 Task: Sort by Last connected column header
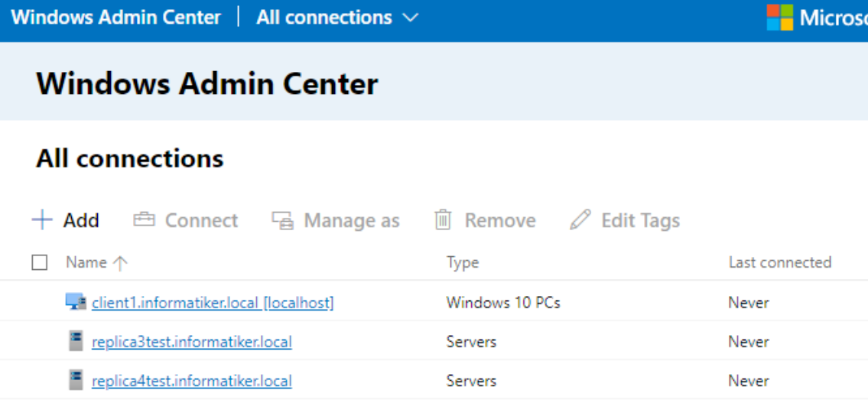780,262
